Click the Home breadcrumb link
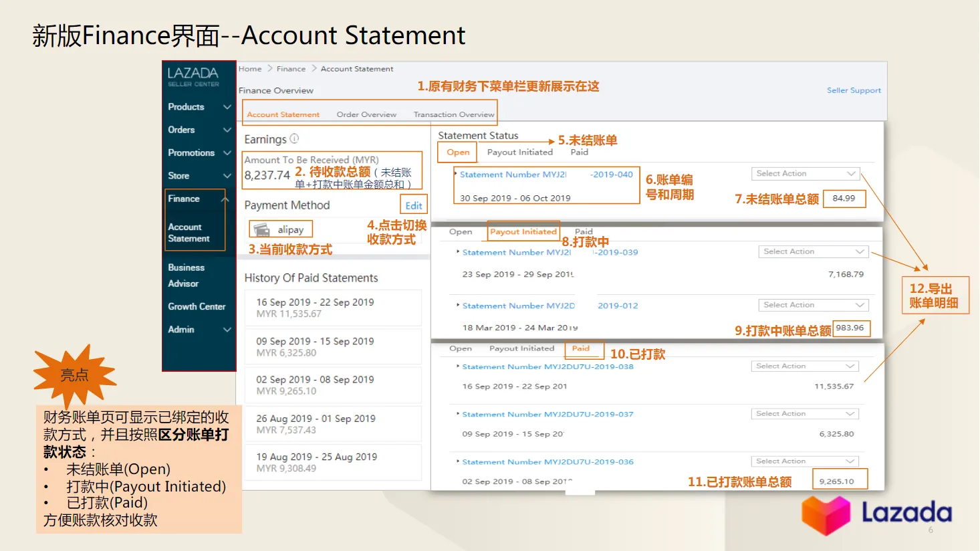This screenshot has width=980, height=551. [x=250, y=69]
